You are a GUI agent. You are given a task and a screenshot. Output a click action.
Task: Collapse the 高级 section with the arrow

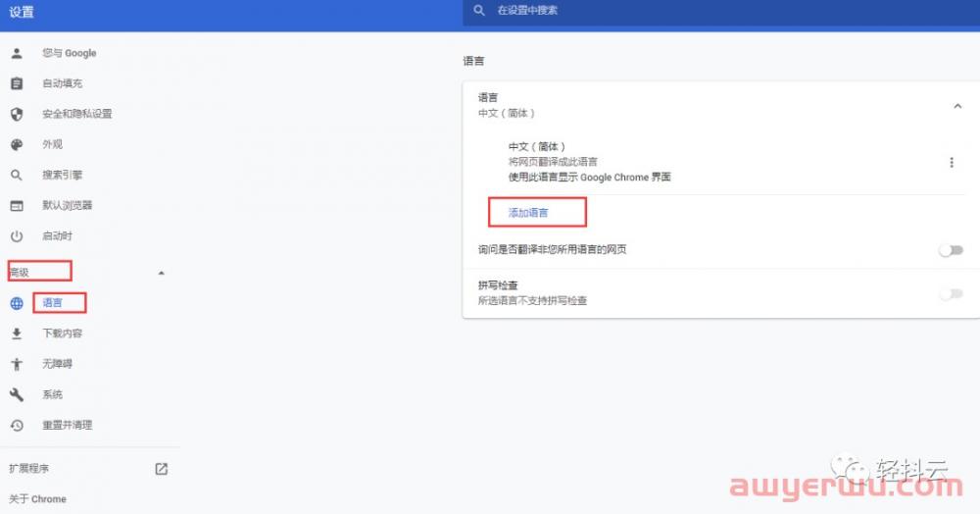(162, 274)
